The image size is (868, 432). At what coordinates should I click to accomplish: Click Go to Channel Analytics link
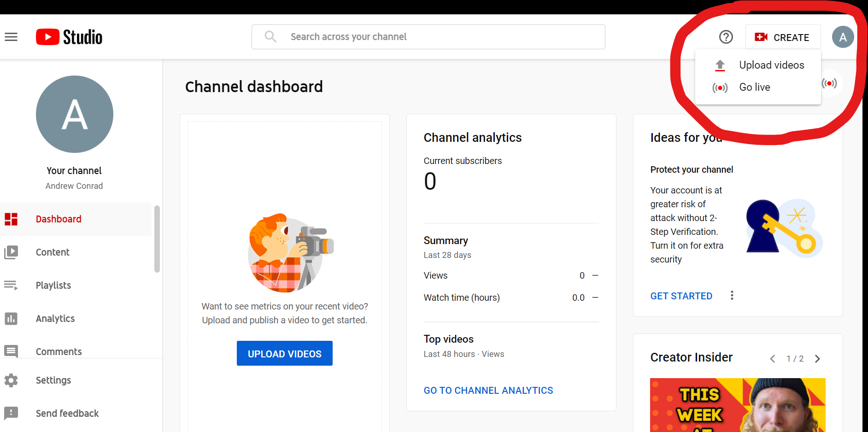click(x=488, y=391)
